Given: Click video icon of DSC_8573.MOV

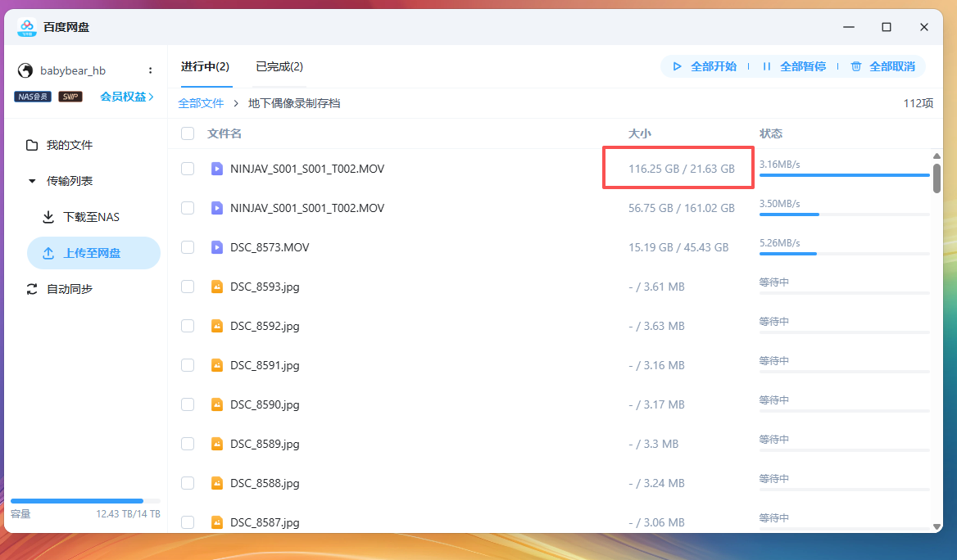Looking at the screenshot, I should point(216,248).
